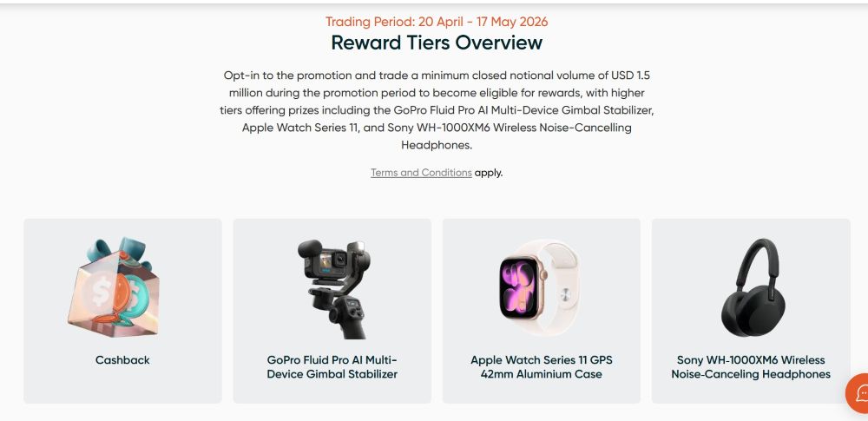868x421 pixels.
Task: Click the teal ribbon bow on gift box
Action: point(119,250)
